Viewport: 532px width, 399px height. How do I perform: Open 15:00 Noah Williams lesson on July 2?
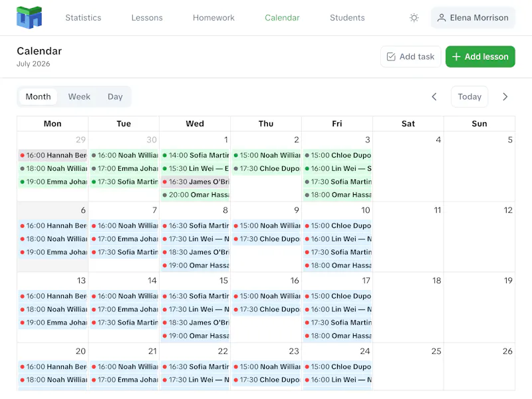[x=267, y=156]
